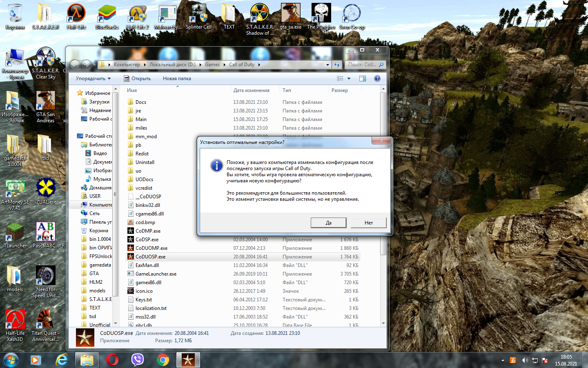Viewport: 588px width, 368px height.
Task: Show hidden system tray icons
Action: (503, 360)
